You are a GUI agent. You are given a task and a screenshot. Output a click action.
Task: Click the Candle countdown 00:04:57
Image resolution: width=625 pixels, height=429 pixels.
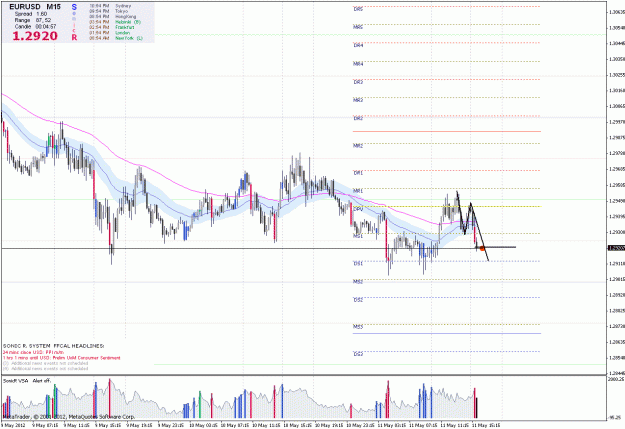pyautogui.click(x=35, y=26)
